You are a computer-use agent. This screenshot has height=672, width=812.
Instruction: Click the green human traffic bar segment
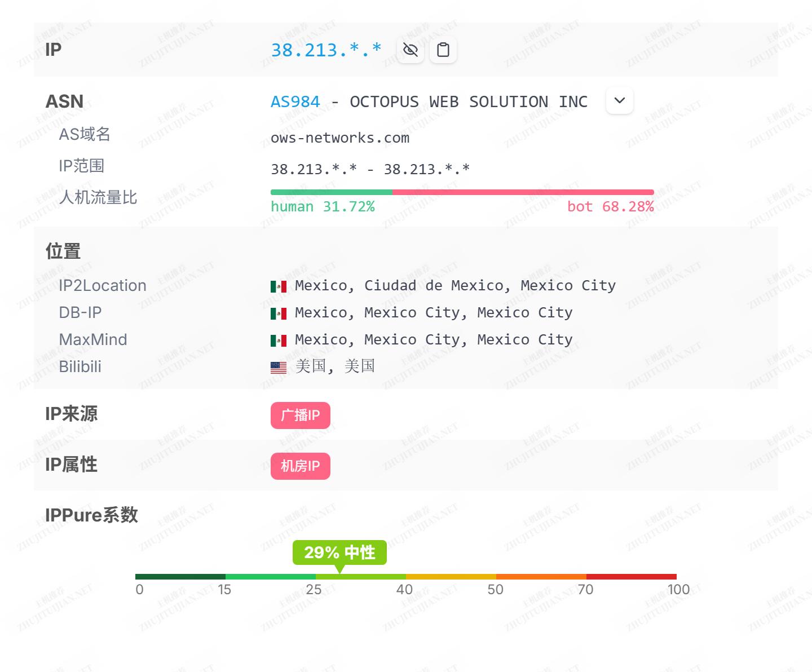[331, 192]
